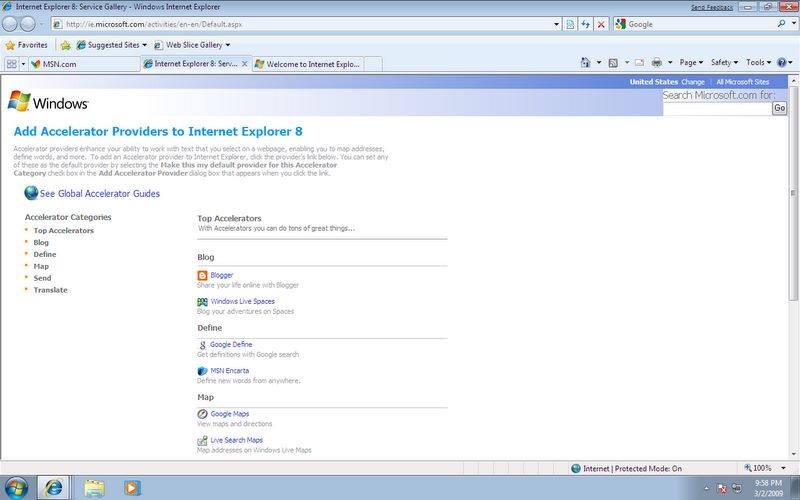
Task: Open the Tools menu
Action: [x=758, y=62]
